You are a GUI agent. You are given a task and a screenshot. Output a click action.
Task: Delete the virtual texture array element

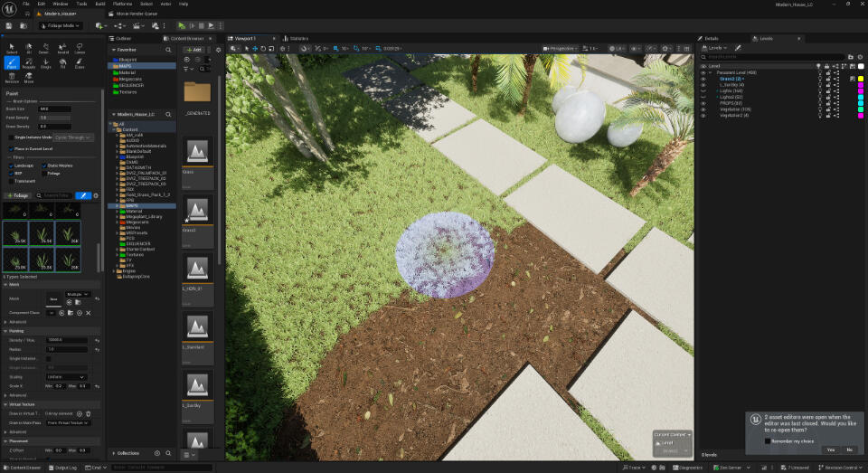(x=88, y=413)
